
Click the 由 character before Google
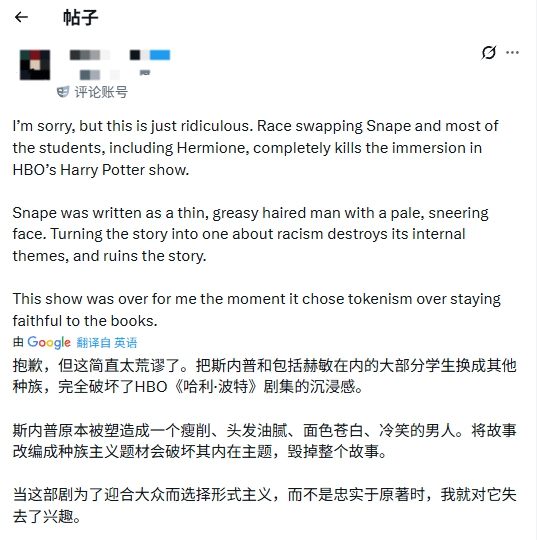18,342
